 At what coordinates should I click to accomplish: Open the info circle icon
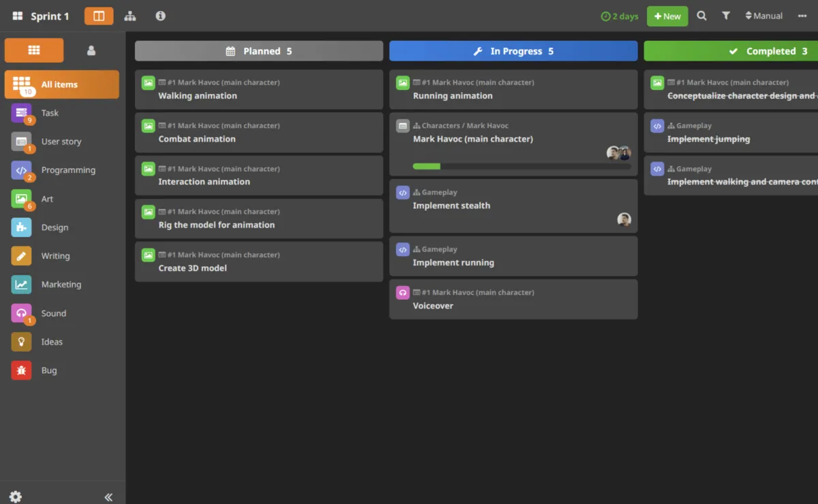point(160,16)
